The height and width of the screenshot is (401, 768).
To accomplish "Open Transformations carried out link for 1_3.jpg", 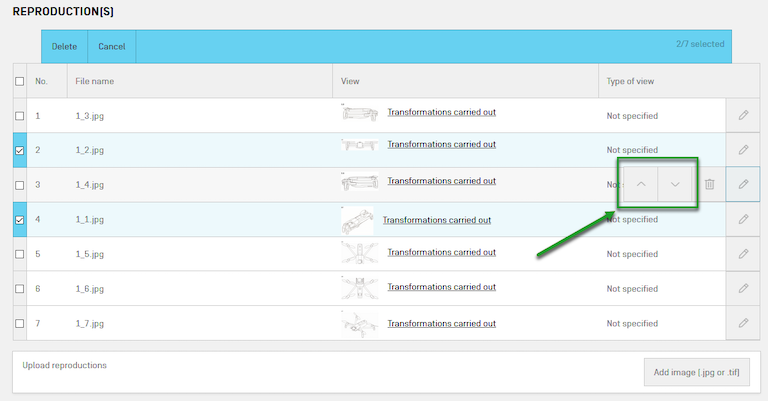I will pos(441,112).
